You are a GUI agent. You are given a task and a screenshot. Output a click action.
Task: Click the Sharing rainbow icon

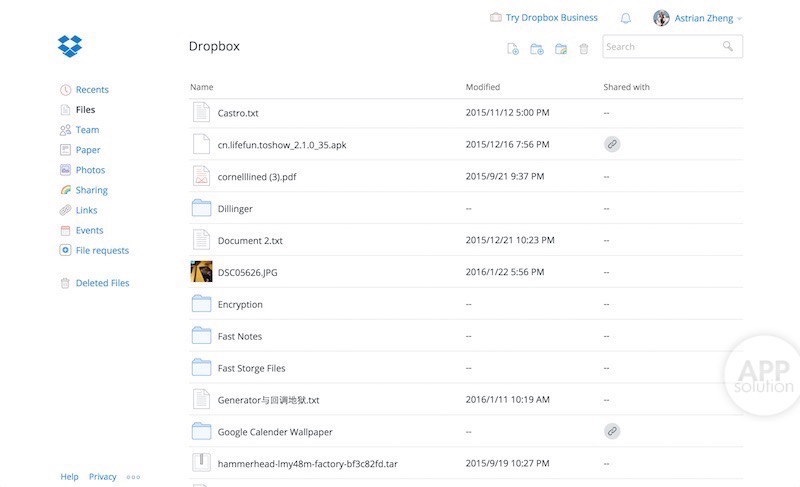point(65,190)
